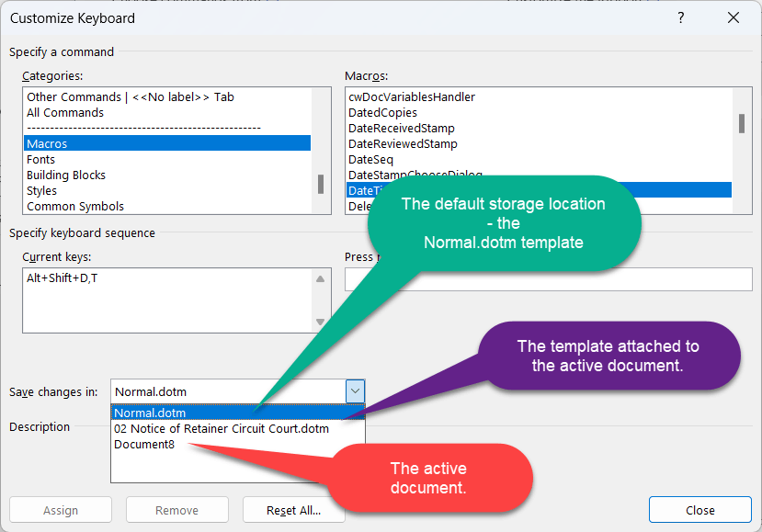Pick Styles from the Categories list
The image size is (762, 532).
(x=41, y=190)
